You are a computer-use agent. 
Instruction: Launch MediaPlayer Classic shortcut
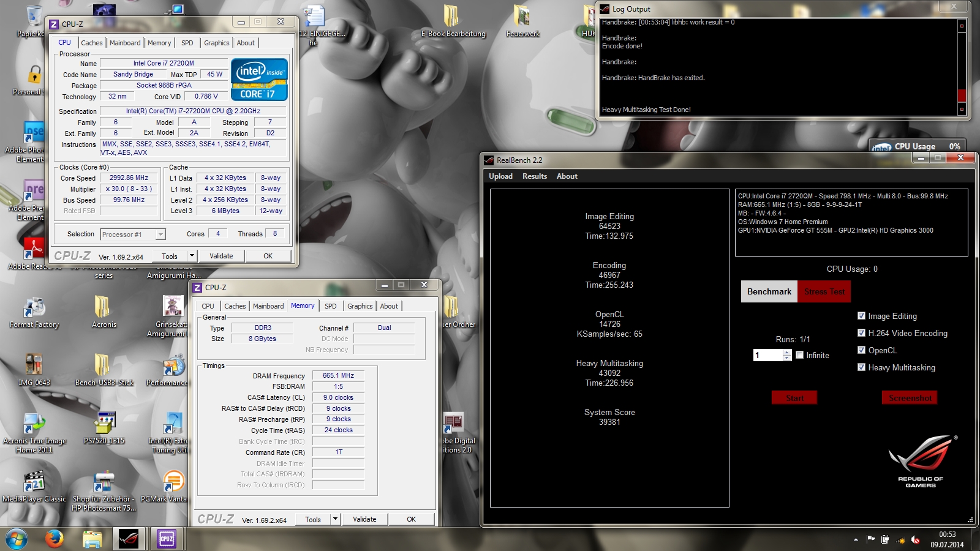pos(34,485)
